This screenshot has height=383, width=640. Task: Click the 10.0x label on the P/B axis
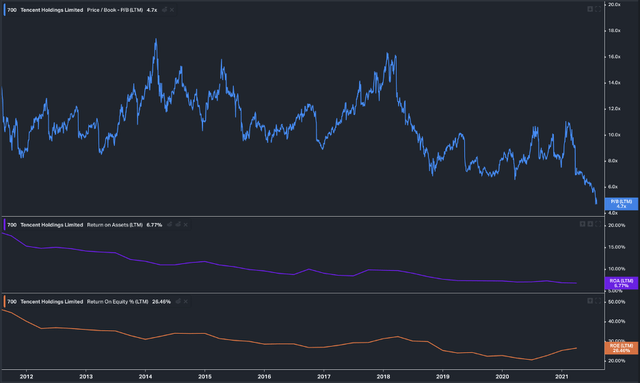tap(614, 135)
